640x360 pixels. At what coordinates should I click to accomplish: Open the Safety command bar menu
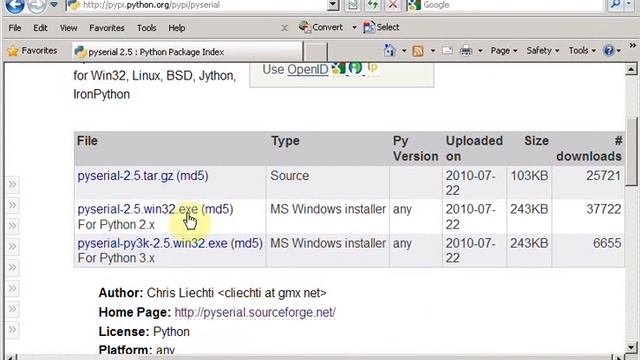tap(542, 51)
